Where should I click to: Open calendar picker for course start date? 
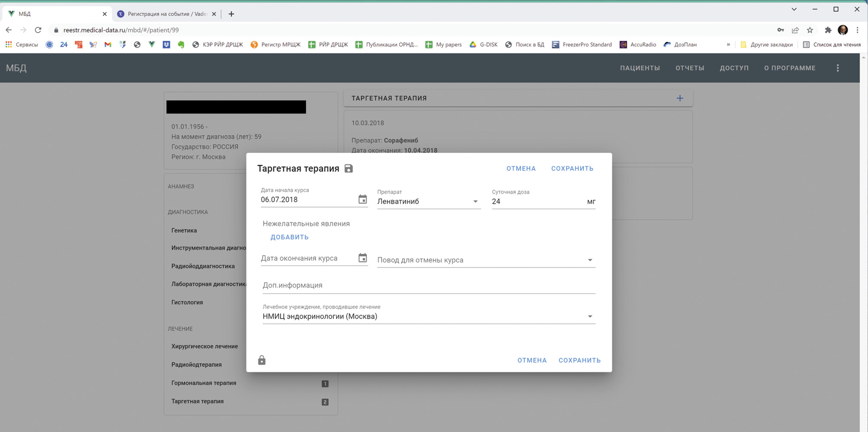pos(363,199)
